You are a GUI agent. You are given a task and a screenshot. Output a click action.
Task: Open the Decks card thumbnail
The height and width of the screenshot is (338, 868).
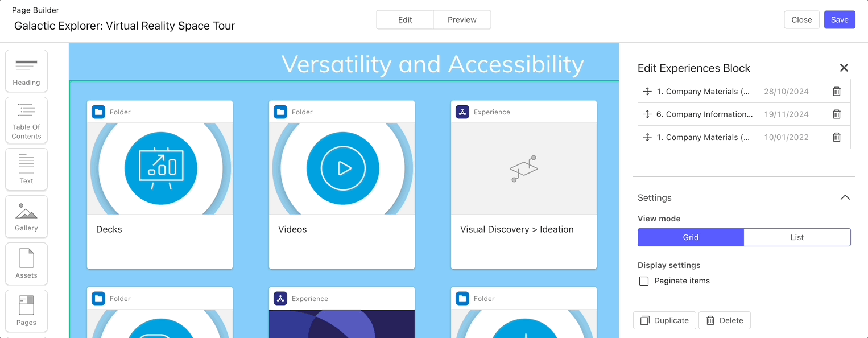[160, 169]
